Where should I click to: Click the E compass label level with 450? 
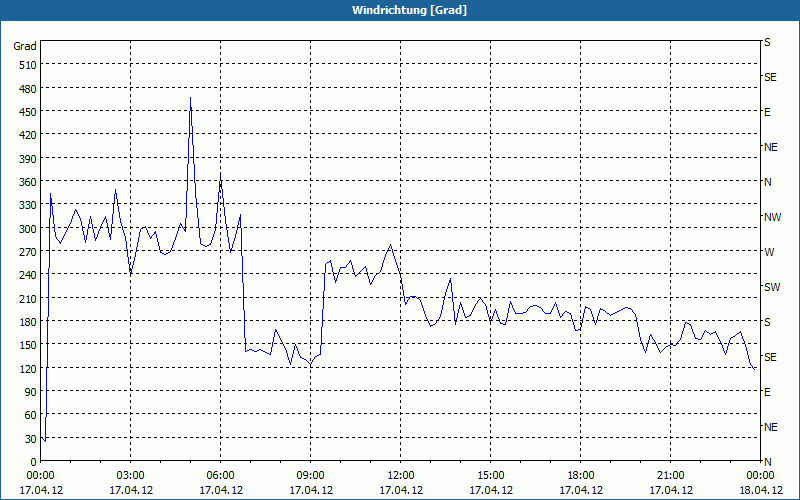[x=767, y=112]
